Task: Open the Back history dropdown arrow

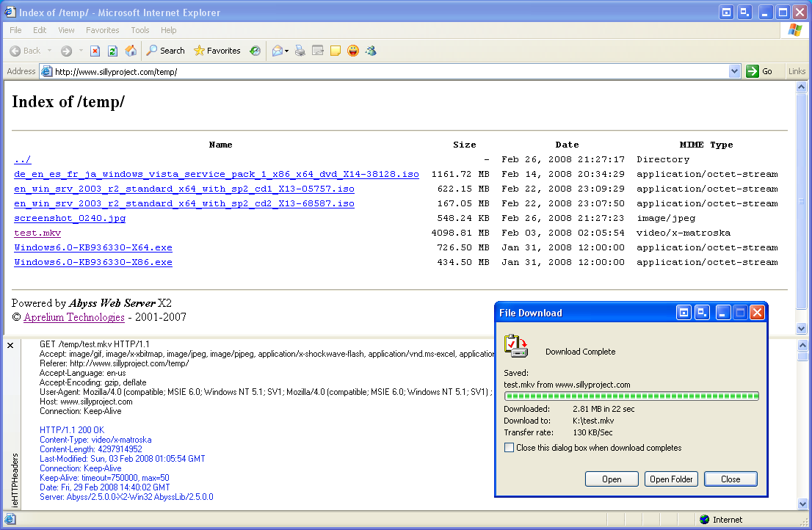Action: (50, 51)
